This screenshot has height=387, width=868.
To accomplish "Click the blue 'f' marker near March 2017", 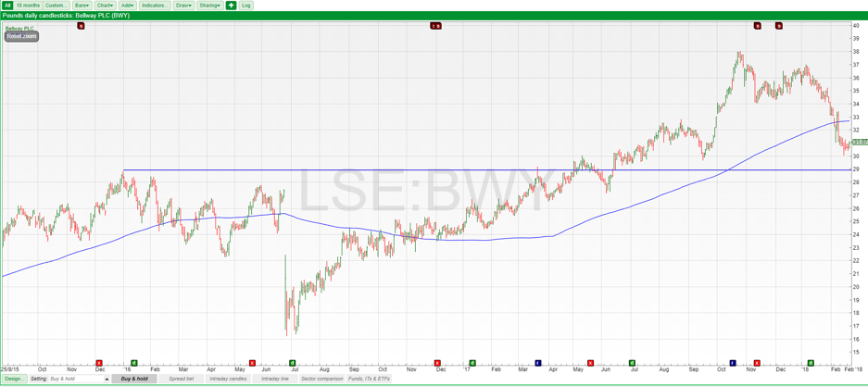I will 538,363.
